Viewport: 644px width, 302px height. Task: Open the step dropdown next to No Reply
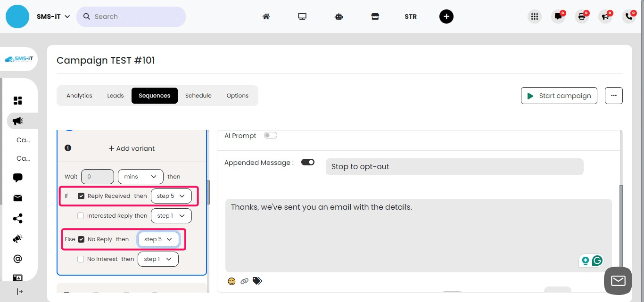(x=158, y=239)
